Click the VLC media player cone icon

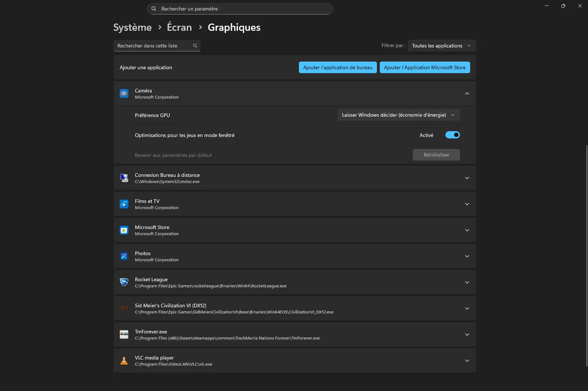point(124,361)
